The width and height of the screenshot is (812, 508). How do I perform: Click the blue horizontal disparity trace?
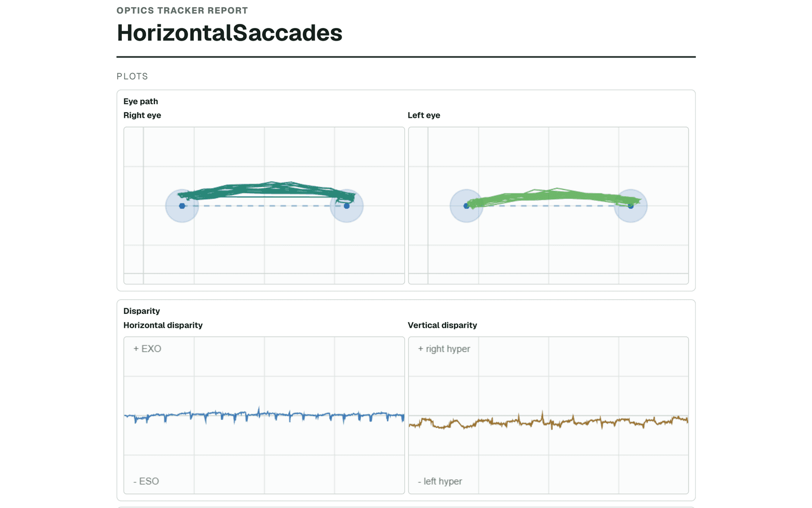(x=264, y=416)
